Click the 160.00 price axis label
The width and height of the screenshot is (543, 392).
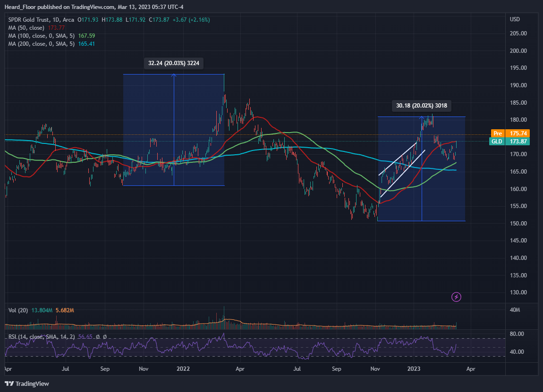click(x=518, y=189)
